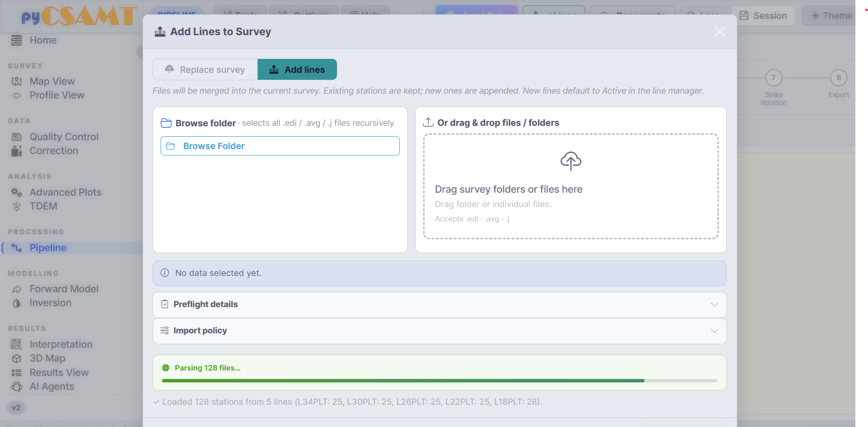Open Forward Model in the sidebar
Image resolution: width=868 pixels, height=427 pixels.
click(x=64, y=289)
